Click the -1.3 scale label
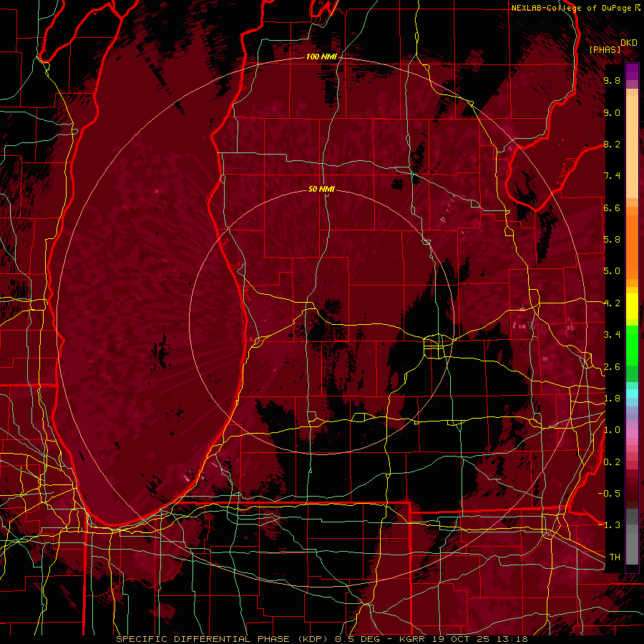Viewport: 644px width, 644px height. coord(609,525)
